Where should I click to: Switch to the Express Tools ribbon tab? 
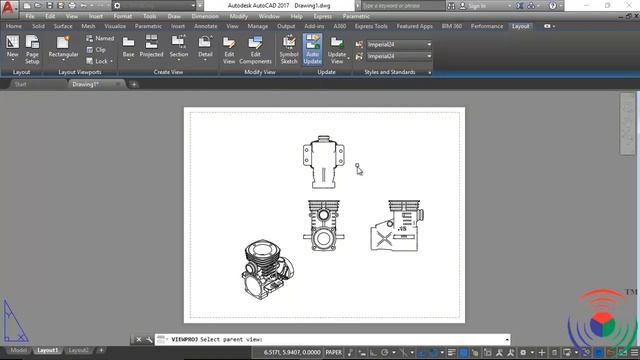(371, 26)
